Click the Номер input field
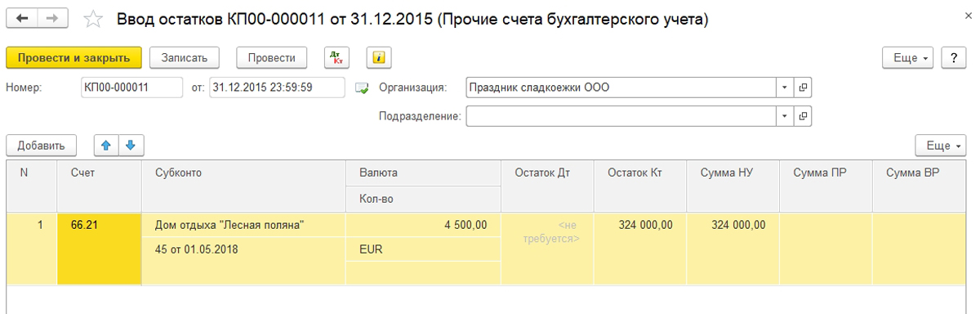This screenshot has height=314, width=980. tap(131, 87)
